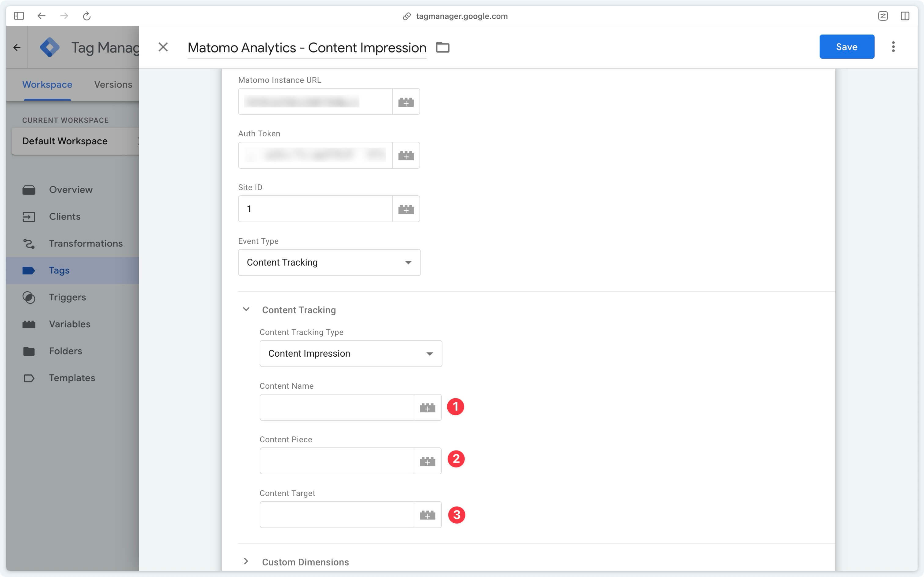Save the tag configuration

click(847, 46)
